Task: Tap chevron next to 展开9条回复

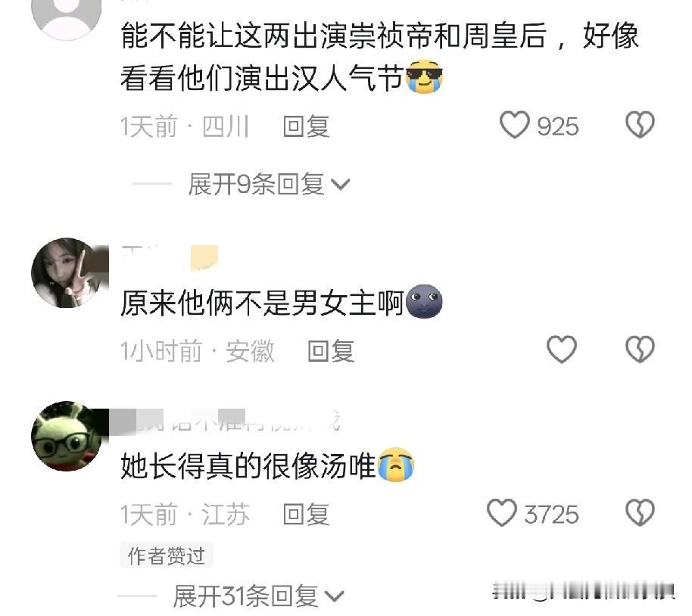Action: click(341, 185)
